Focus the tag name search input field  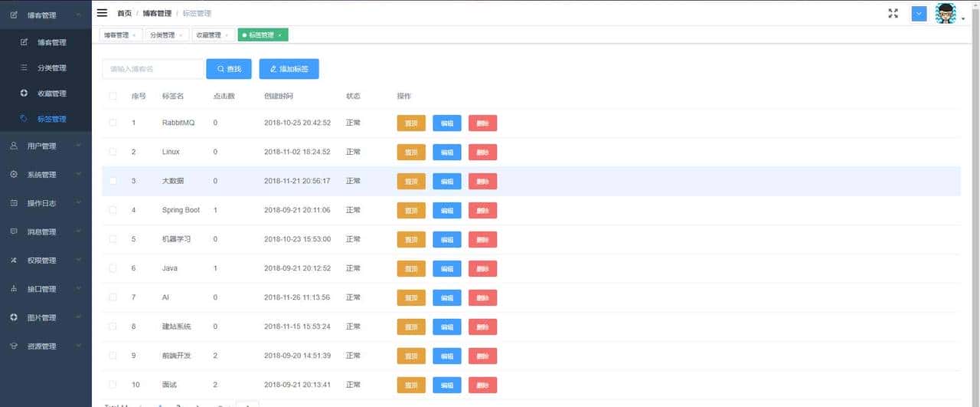click(153, 69)
